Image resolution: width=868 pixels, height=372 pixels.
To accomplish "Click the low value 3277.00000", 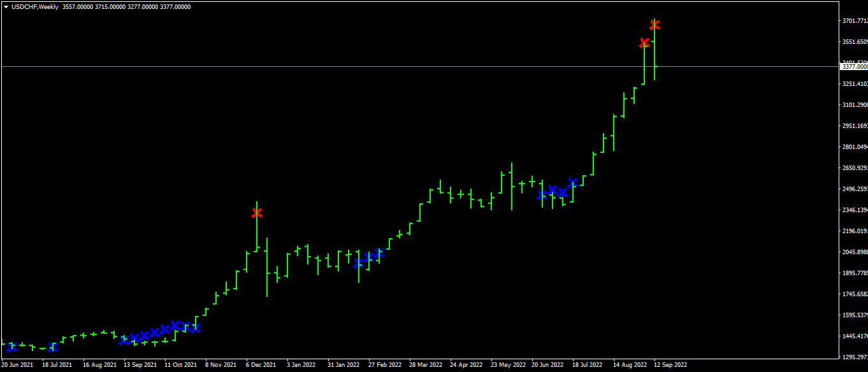I will [143, 7].
